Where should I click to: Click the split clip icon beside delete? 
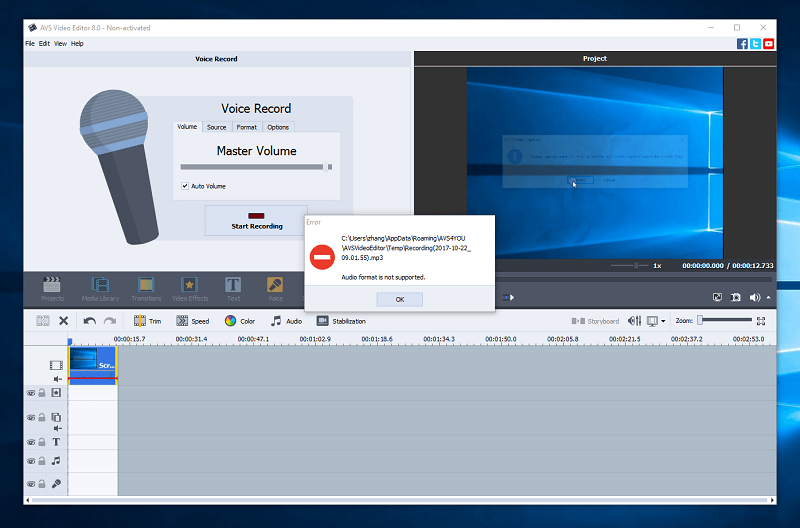point(43,321)
